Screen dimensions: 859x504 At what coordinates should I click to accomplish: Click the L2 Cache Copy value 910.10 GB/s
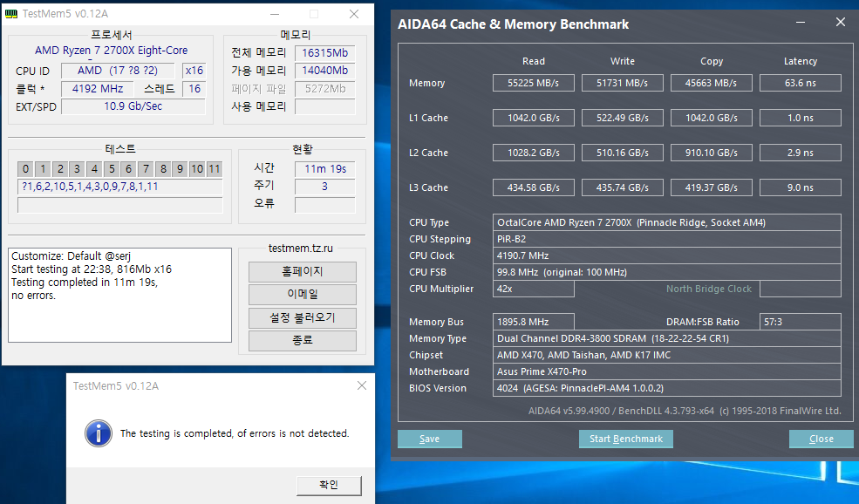(x=711, y=153)
